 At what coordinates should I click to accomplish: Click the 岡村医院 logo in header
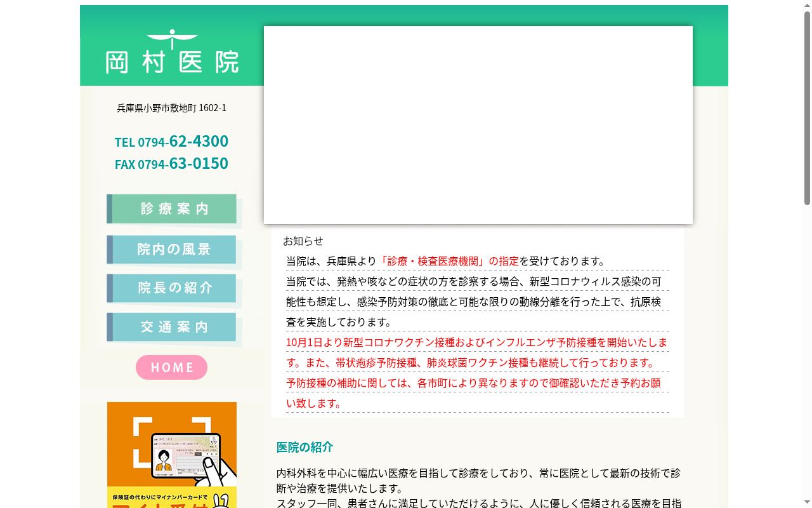[172, 51]
